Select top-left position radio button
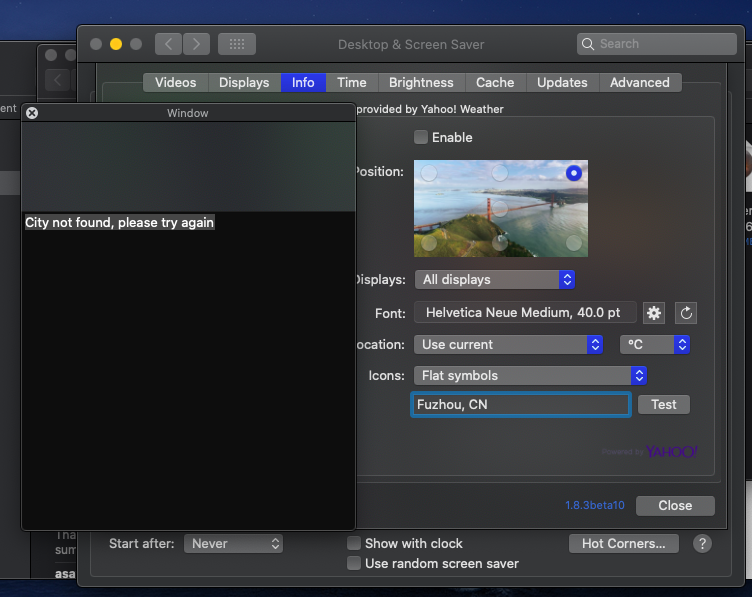This screenshot has width=752, height=597. 429,173
